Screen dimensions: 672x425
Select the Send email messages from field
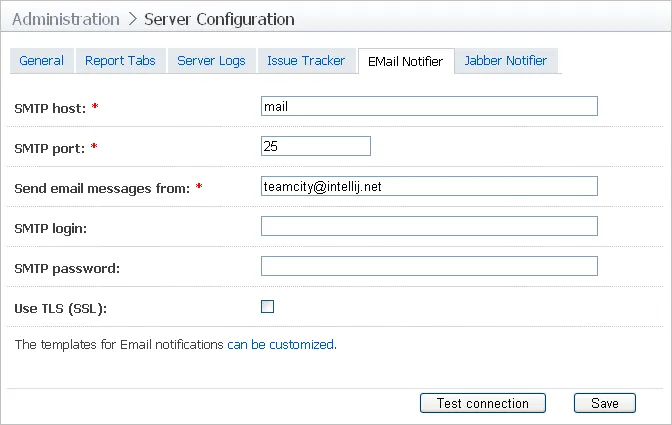point(428,186)
